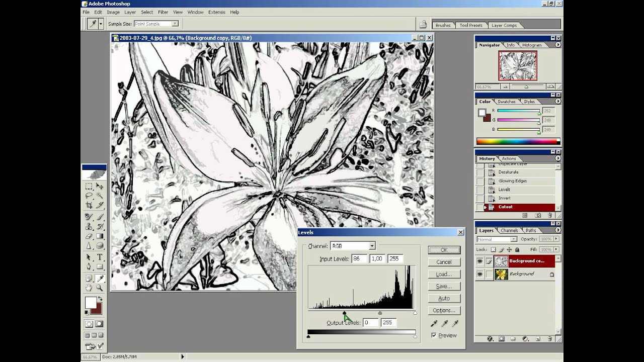This screenshot has height=362, width=644.
Task: Open the Sample Size dropdown
Action: tap(175, 24)
